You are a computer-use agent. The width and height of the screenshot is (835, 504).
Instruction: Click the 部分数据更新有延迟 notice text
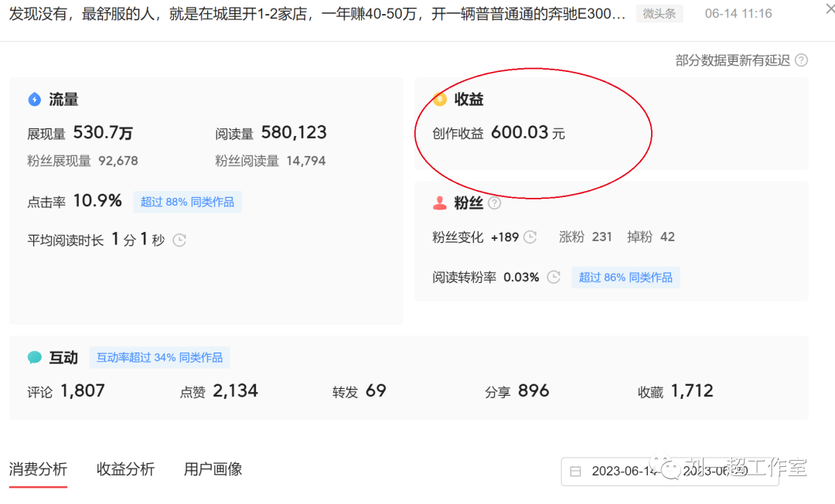click(x=733, y=60)
